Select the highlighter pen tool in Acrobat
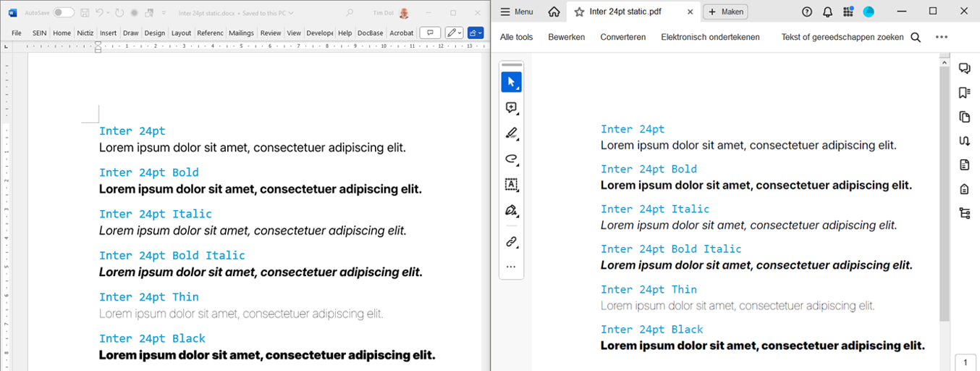980x371 pixels. (x=511, y=133)
